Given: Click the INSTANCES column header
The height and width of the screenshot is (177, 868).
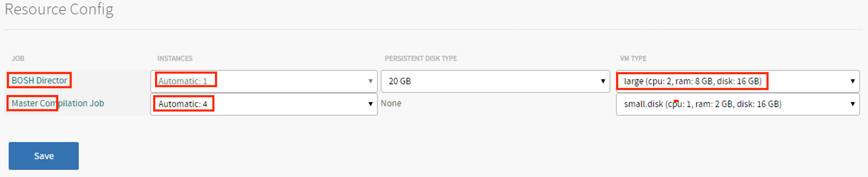Looking at the screenshot, I should 175,59.
